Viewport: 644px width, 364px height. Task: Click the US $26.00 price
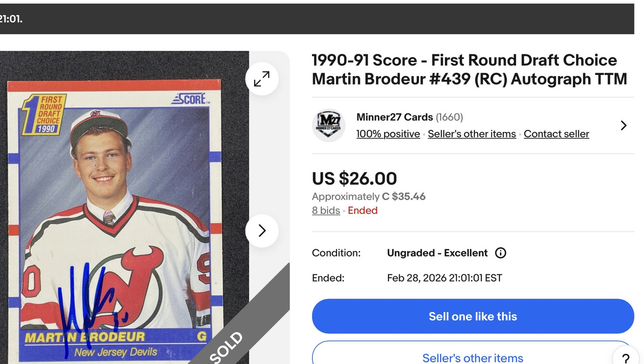click(354, 178)
